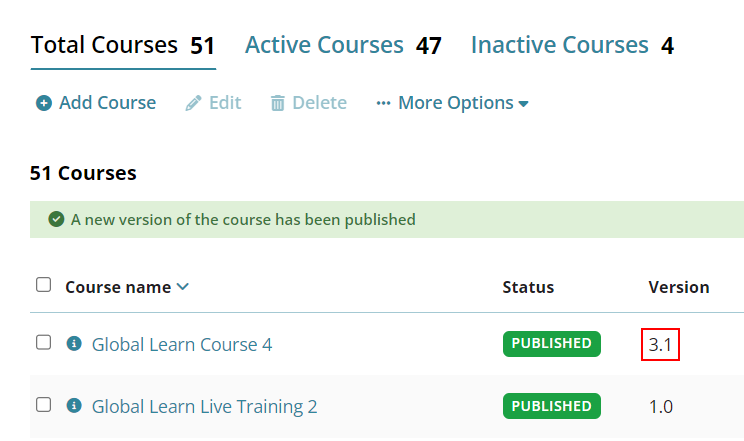Open info icon for Global Learn Course 4
The height and width of the screenshot is (441, 744).
[74, 343]
